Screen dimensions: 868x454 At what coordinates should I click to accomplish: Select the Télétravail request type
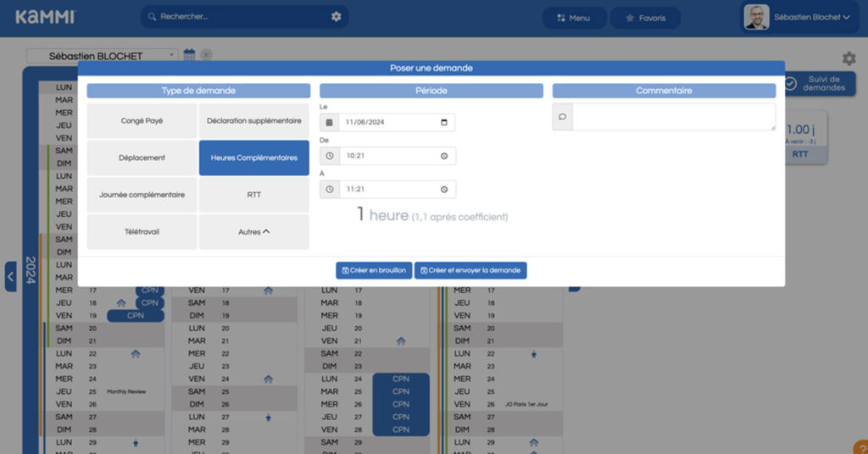pos(142,231)
